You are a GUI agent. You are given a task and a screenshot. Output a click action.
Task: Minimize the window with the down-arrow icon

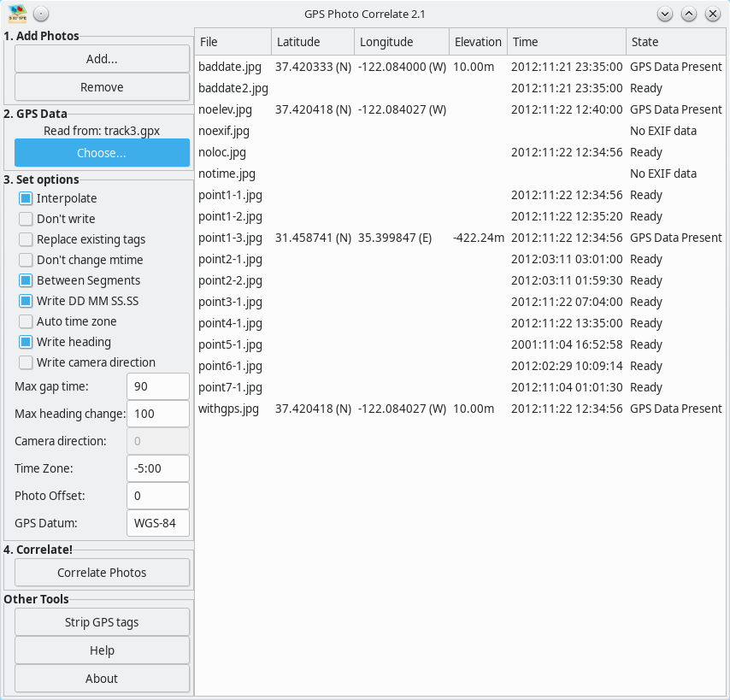665,14
